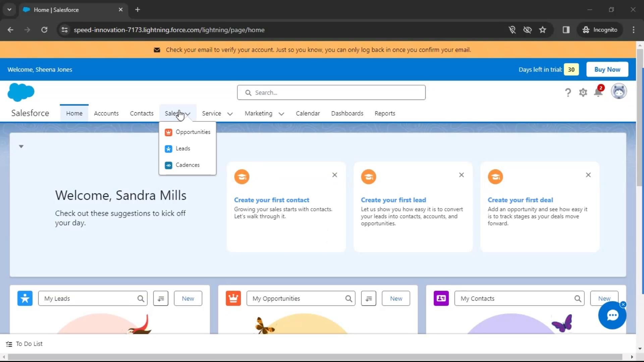
Task: Click the trailhead icon on first deal card
Action: [495, 177]
